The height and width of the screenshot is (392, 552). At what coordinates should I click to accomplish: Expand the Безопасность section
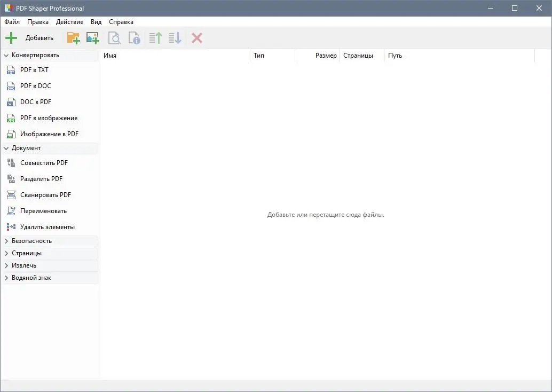coord(32,241)
